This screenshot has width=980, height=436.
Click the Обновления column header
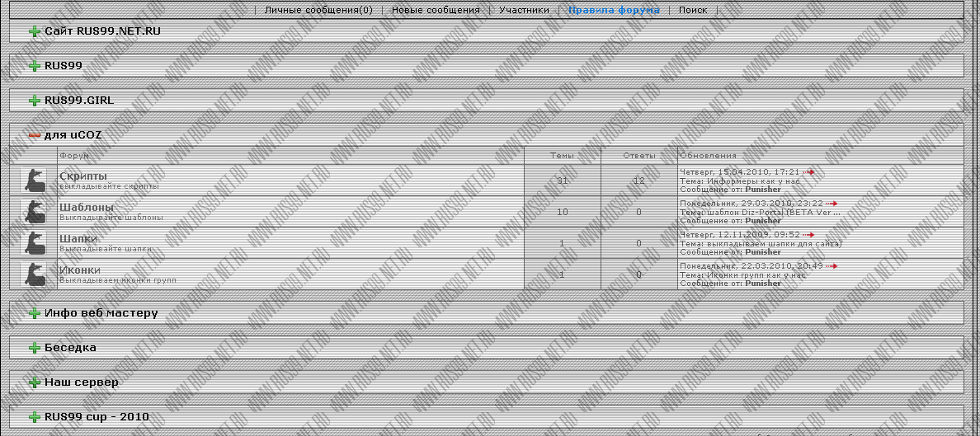(708, 156)
